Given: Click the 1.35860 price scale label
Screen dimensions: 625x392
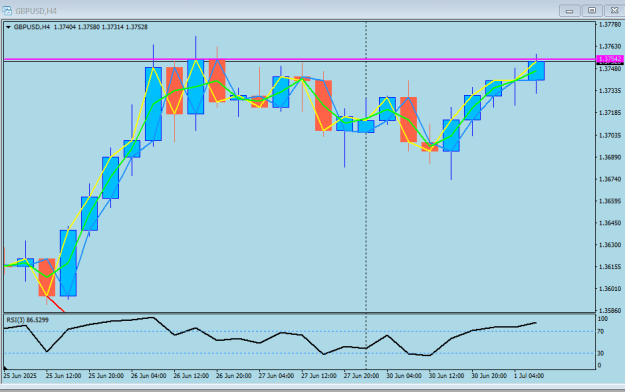Looking at the screenshot, I should tap(610, 310).
